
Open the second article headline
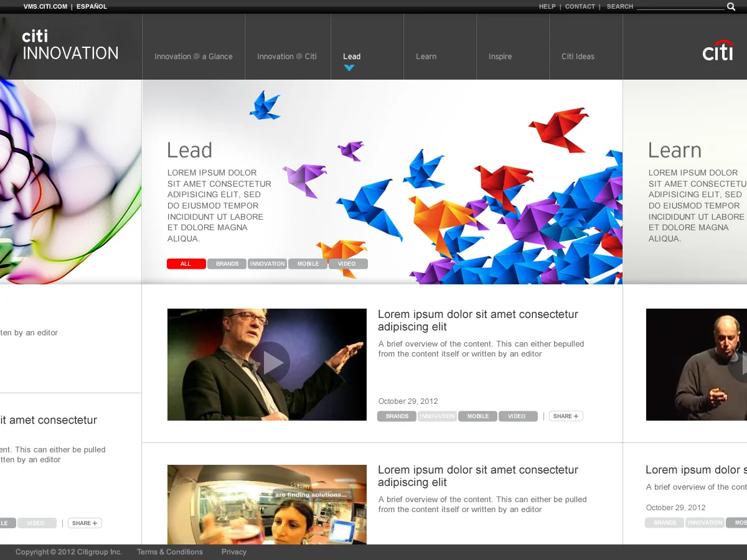click(x=478, y=476)
